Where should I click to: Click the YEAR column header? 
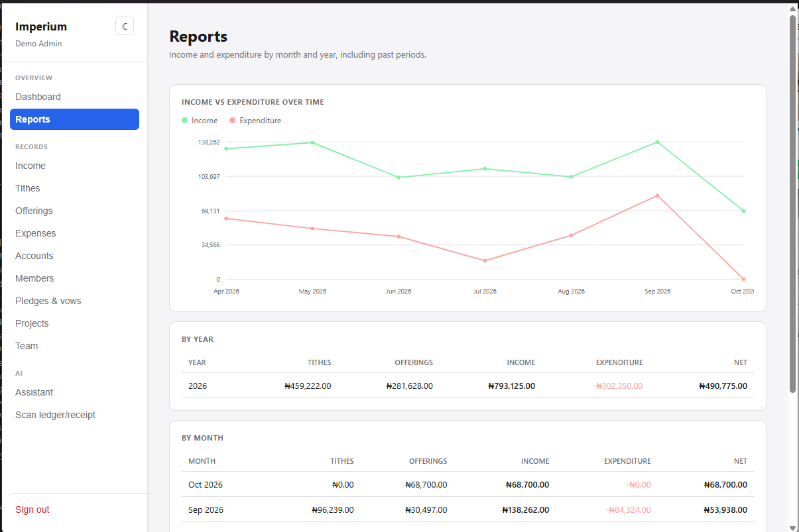pyautogui.click(x=197, y=362)
